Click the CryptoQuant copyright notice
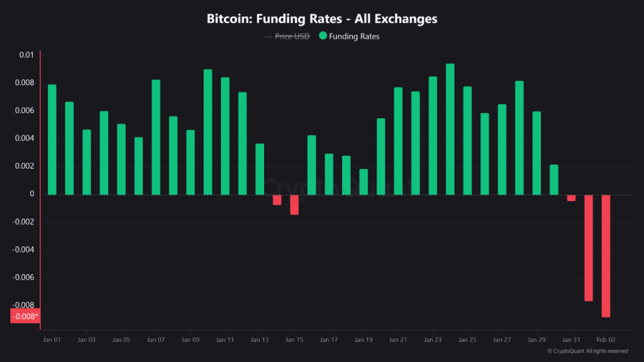644x362 pixels. (x=587, y=351)
